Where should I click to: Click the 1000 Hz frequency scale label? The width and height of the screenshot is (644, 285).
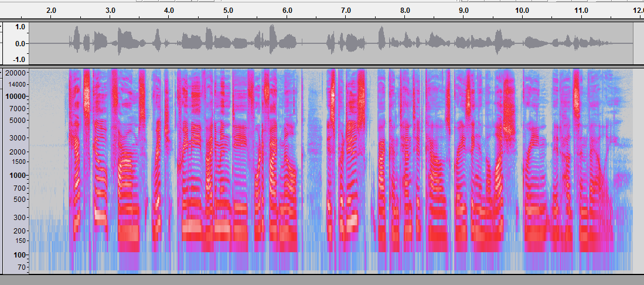(18, 176)
